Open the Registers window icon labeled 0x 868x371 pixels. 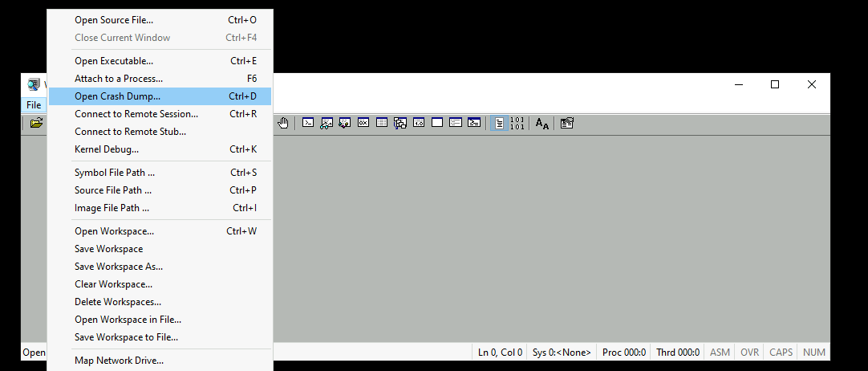point(363,123)
